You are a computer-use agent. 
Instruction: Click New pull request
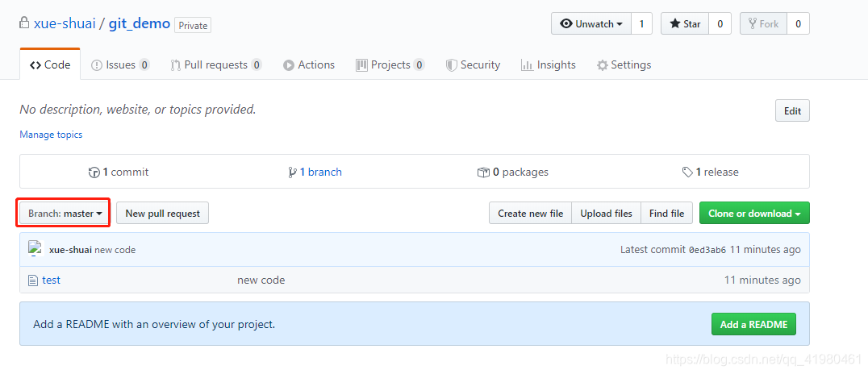[x=162, y=213]
